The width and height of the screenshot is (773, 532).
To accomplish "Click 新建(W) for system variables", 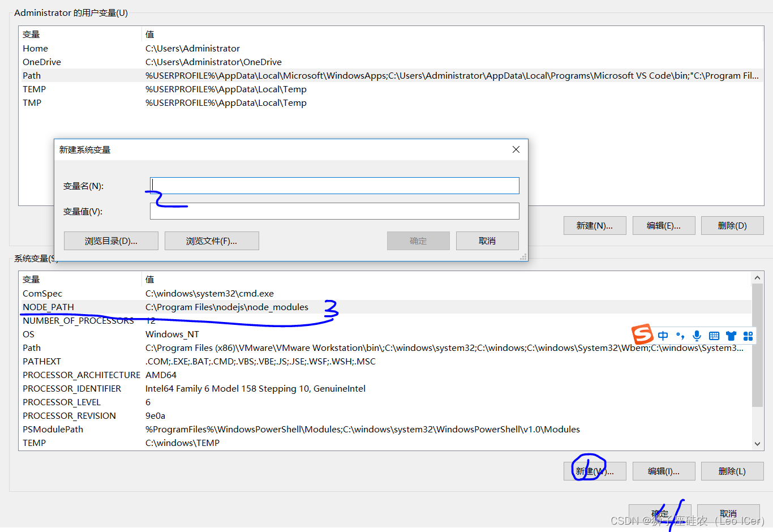I will pyautogui.click(x=595, y=471).
